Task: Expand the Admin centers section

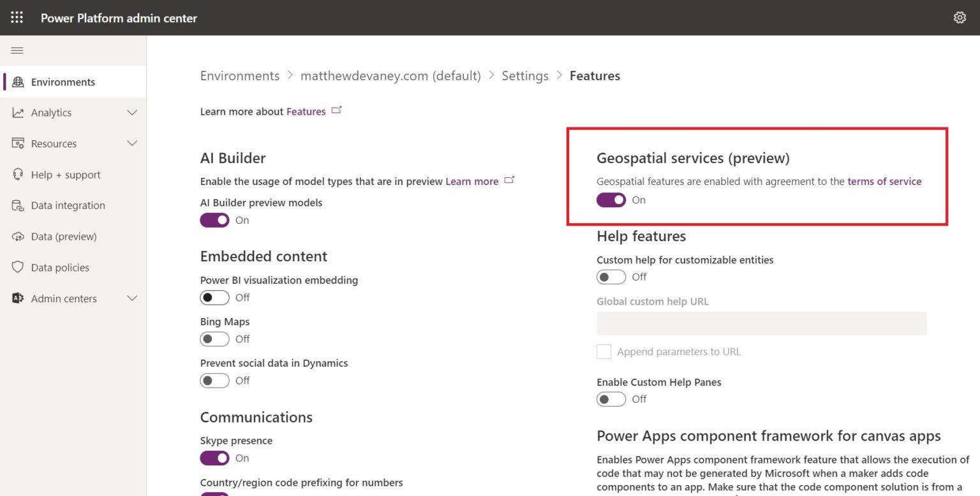Action: tap(64, 298)
